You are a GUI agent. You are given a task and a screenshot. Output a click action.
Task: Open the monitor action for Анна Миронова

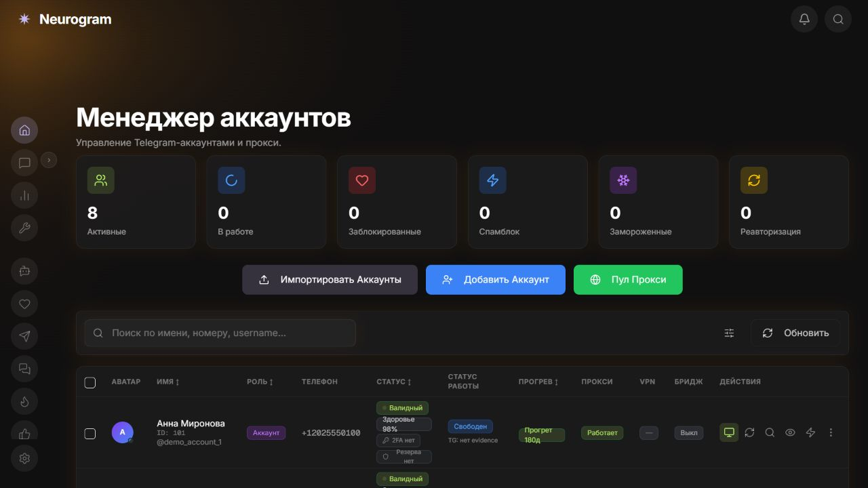pyautogui.click(x=729, y=432)
